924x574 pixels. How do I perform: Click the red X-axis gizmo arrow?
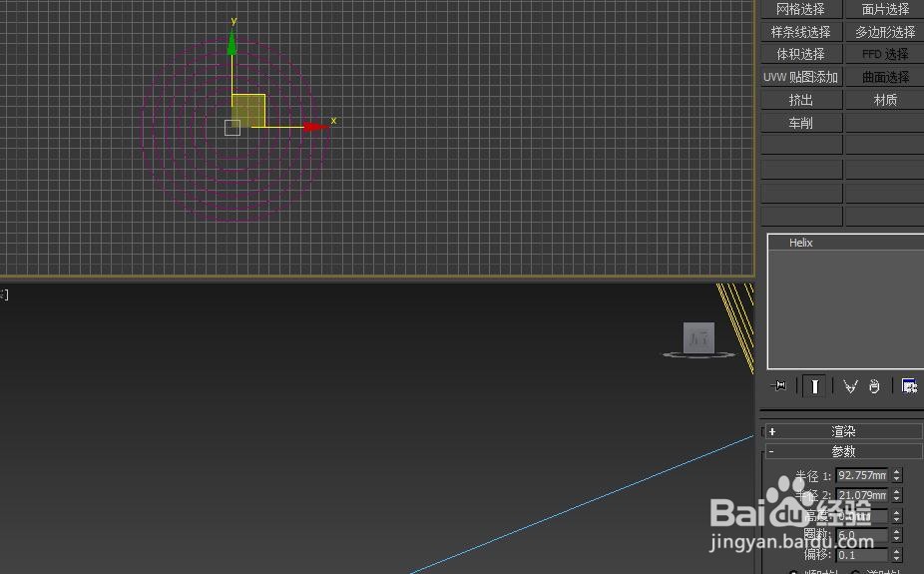(x=315, y=127)
